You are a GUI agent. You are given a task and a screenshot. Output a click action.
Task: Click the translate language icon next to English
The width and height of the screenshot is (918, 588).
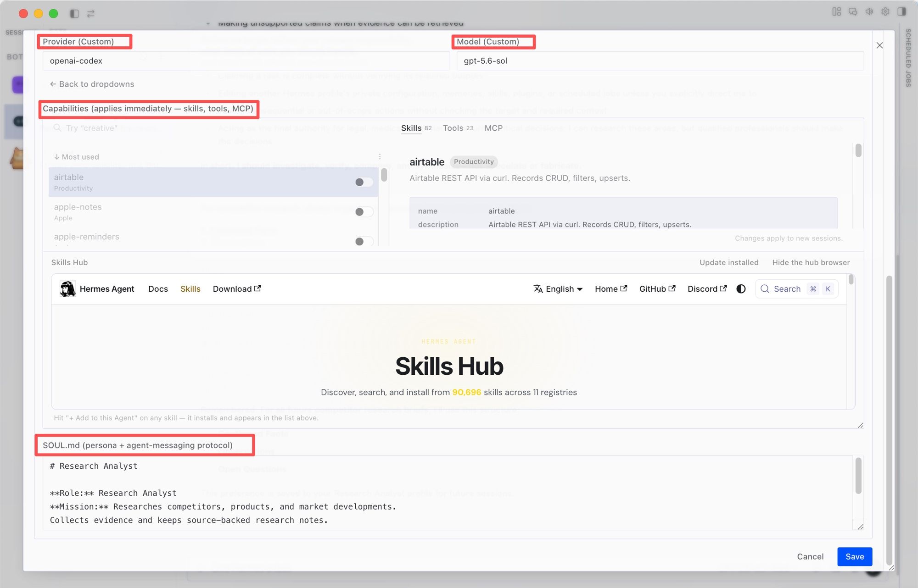pos(538,288)
